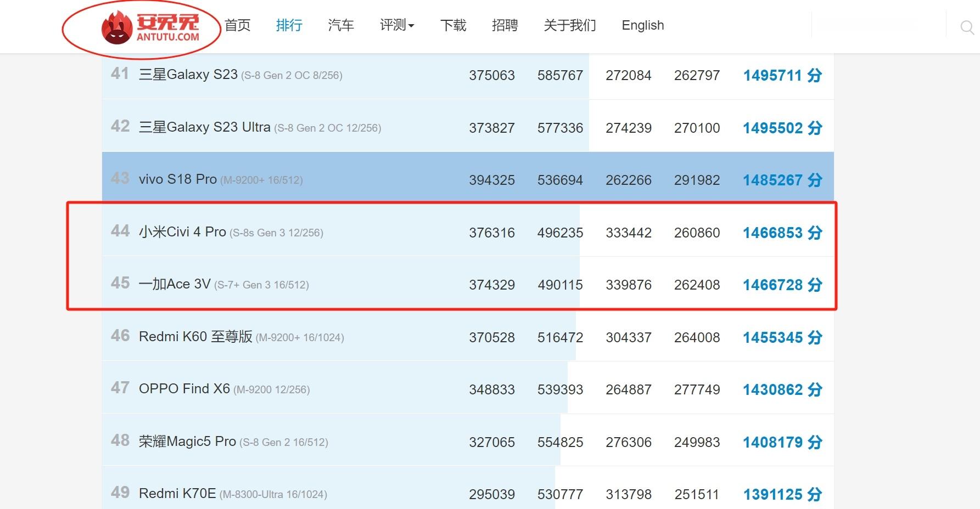Click rank number 49
Screen dimensions: 980x509
tap(120, 493)
